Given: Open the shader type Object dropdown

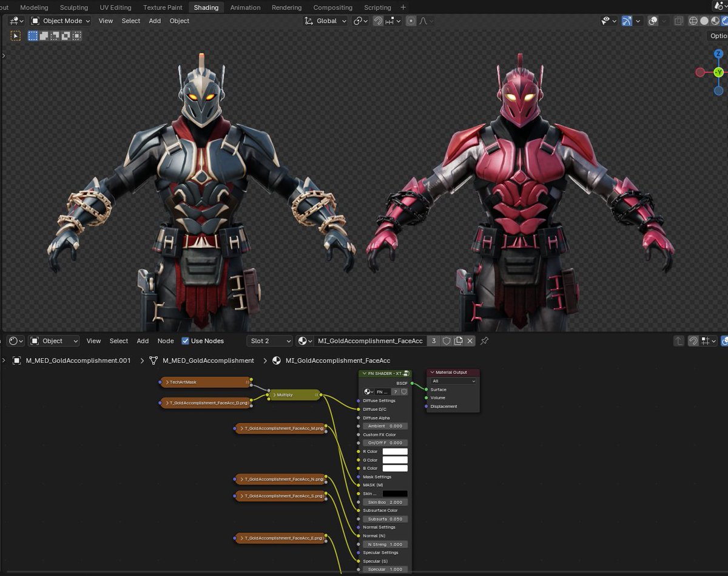Looking at the screenshot, I should click(x=55, y=341).
